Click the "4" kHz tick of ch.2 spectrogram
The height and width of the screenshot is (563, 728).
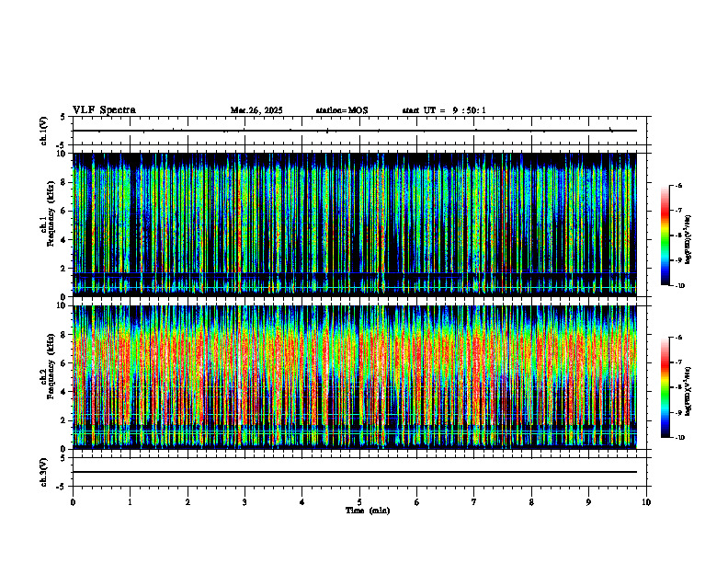pos(64,392)
